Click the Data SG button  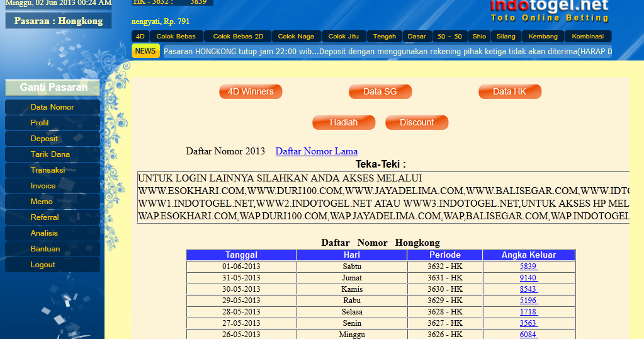380,91
